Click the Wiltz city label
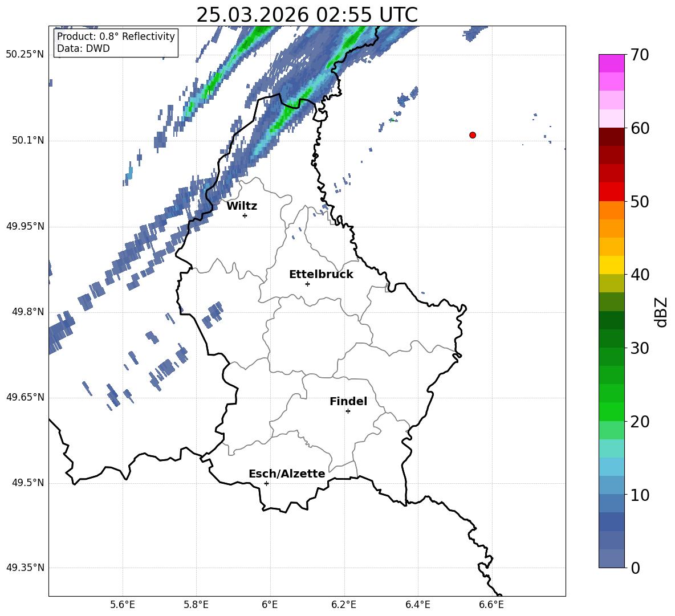 [x=242, y=206]
